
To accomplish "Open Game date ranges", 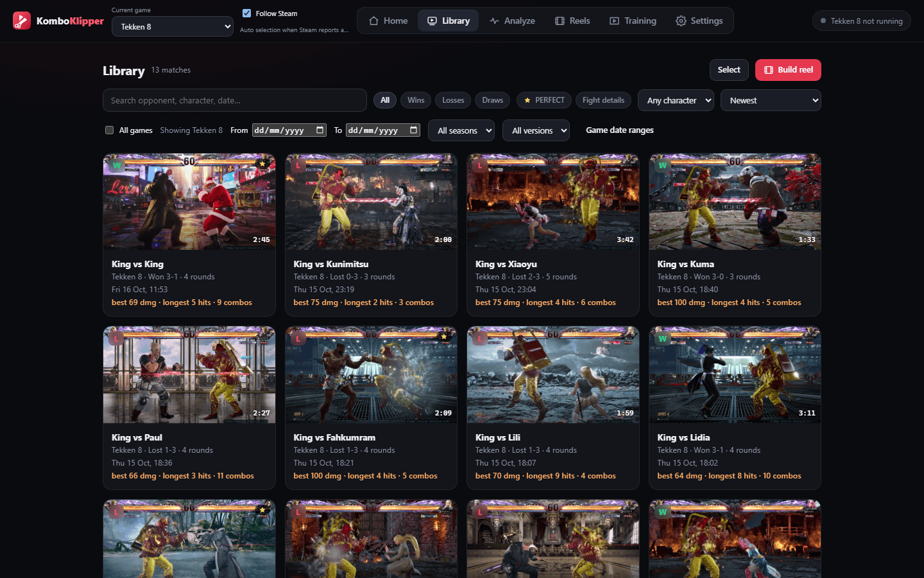I will pos(620,130).
